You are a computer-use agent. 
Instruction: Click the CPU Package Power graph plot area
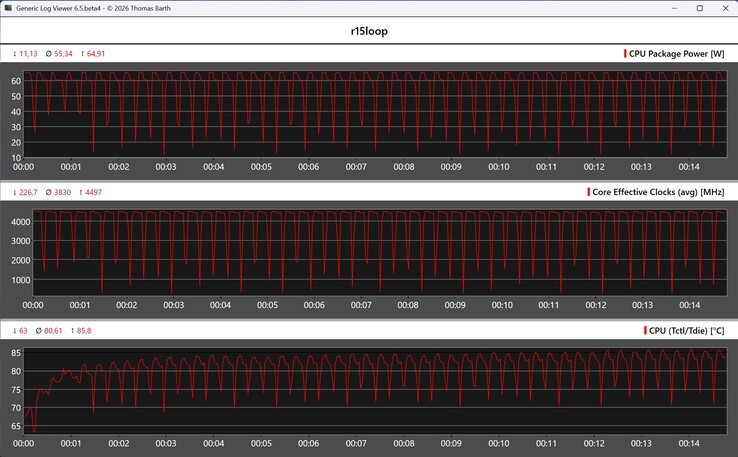tap(375, 114)
